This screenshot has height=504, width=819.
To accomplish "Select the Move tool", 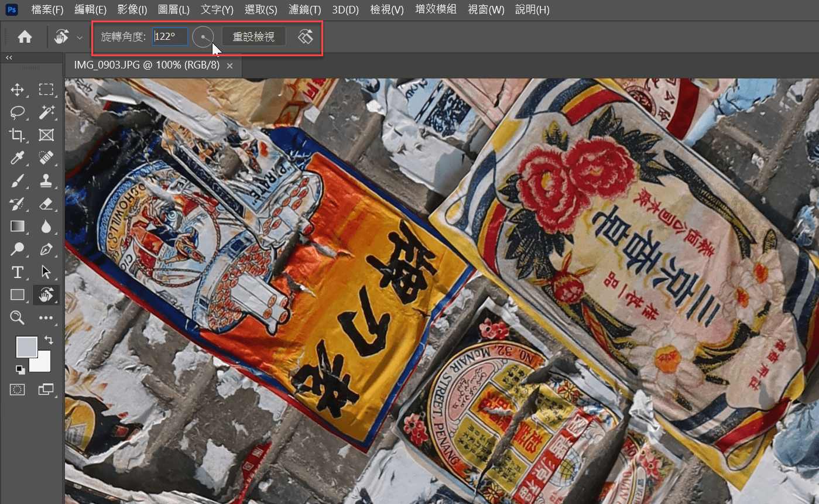I will pos(17,90).
